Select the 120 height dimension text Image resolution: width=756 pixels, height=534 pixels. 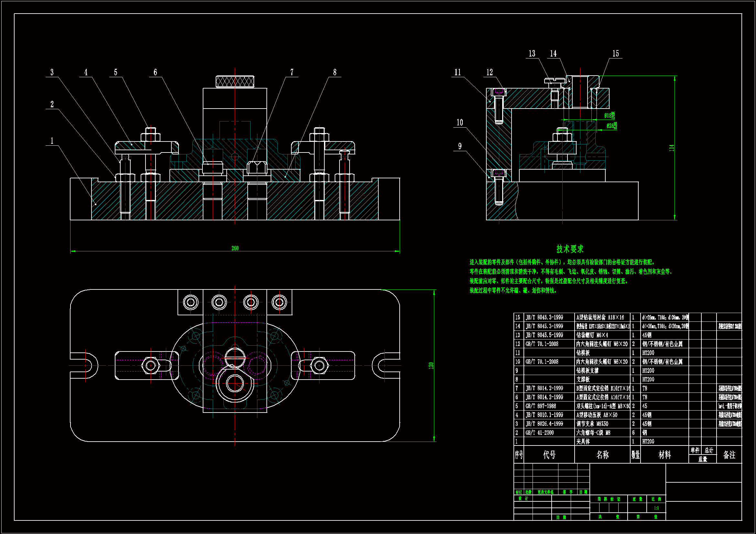click(x=431, y=366)
